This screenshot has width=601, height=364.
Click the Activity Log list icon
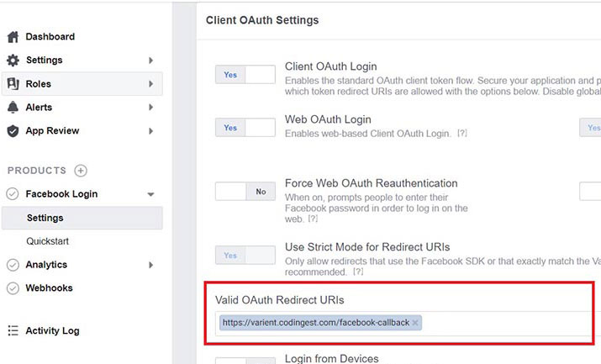tap(13, 331)
